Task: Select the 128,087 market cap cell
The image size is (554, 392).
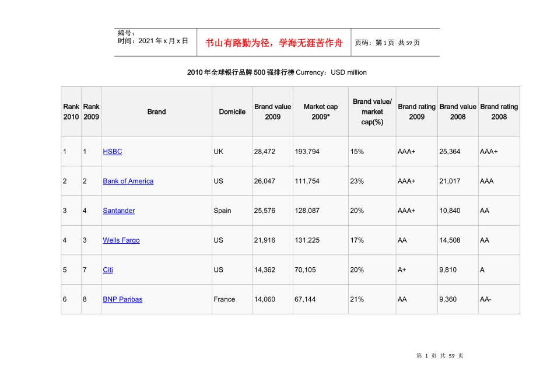Action: pos(321,211)
